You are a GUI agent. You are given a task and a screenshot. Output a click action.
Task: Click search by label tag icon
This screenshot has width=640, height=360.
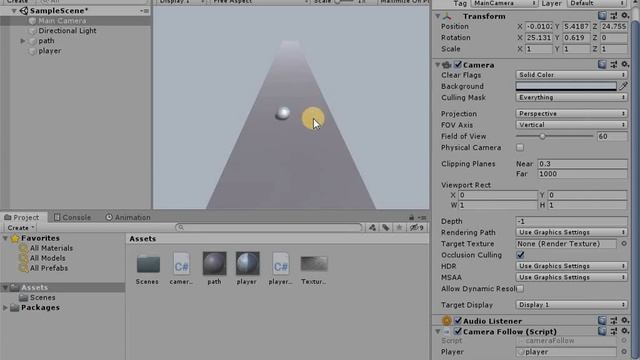(386, 228)
